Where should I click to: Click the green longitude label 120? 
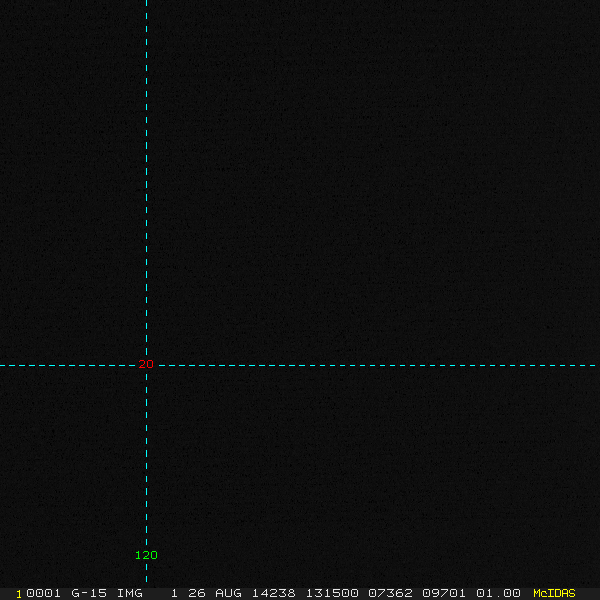146,555
